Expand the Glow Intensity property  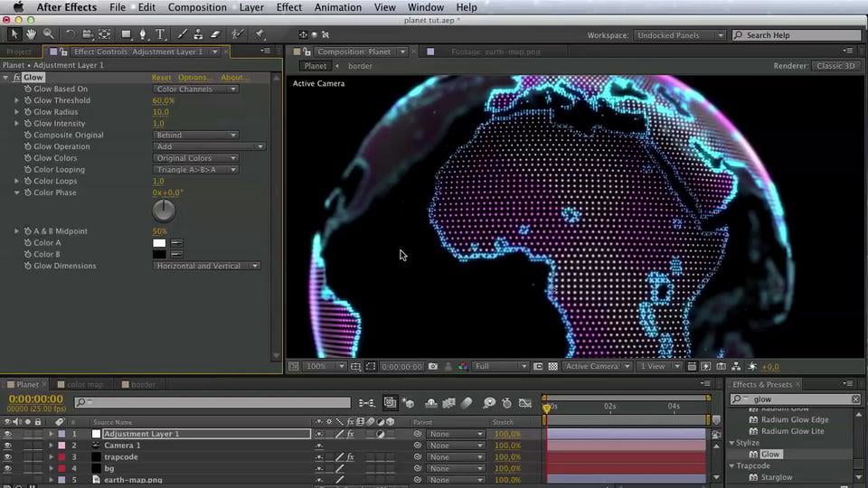coord(16,124)
